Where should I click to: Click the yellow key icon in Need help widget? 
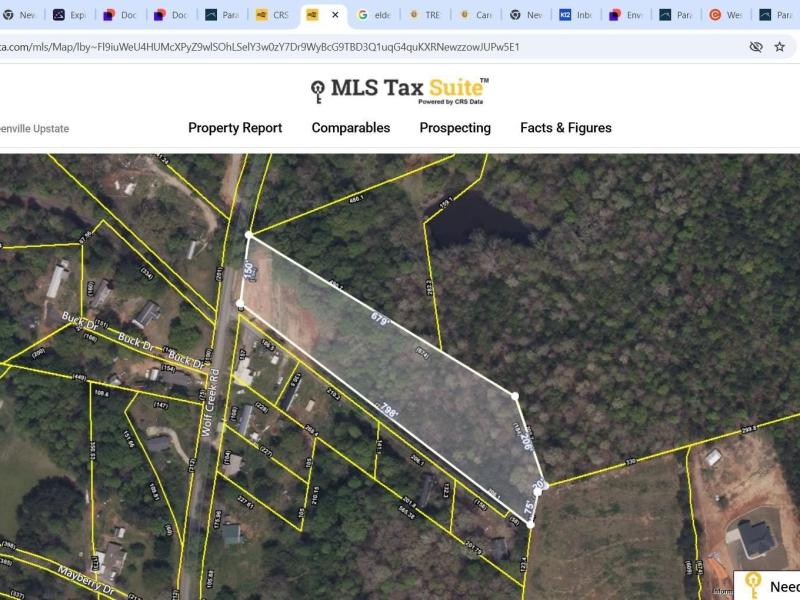(753, 586)
